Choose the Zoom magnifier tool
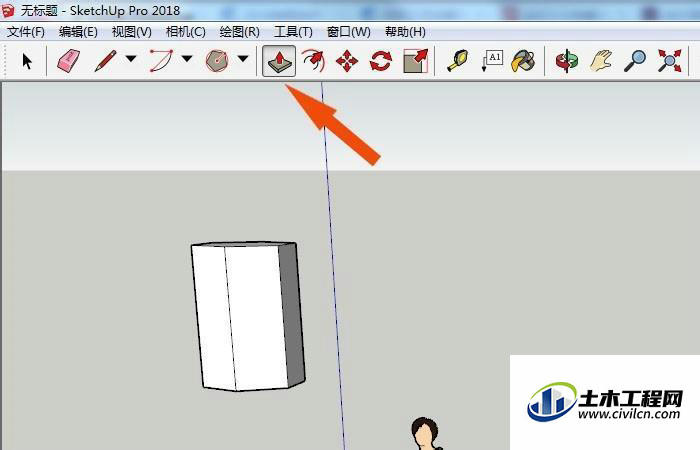Image resolution: width=700 pixels, height=450 pixels. [635, 61]
